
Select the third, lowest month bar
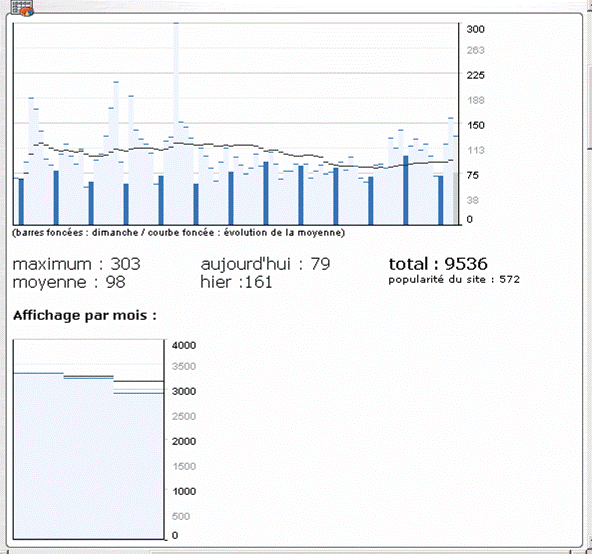coord(139,466)
